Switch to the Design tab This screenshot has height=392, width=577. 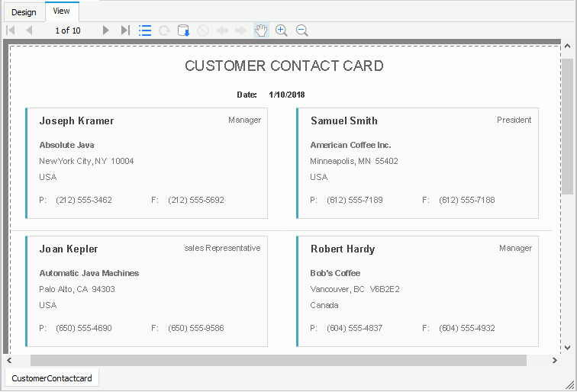[24, 12]
